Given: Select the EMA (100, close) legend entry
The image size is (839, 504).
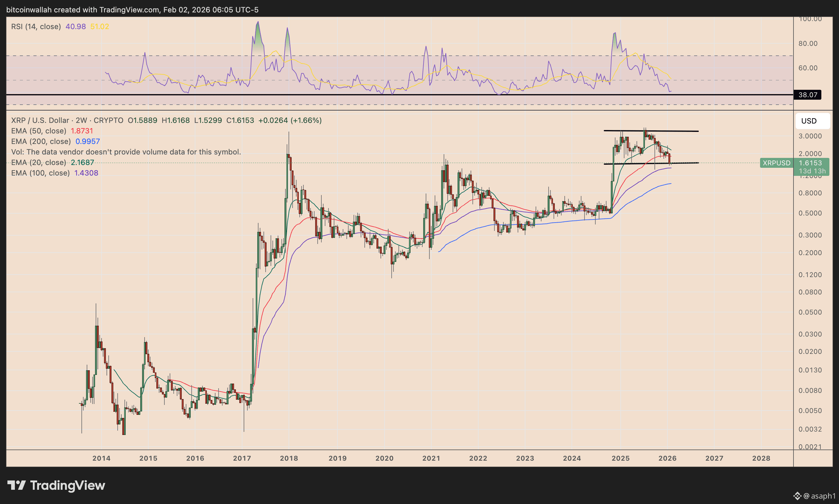Looking at the screenshot, I should [x=55, y=173].
